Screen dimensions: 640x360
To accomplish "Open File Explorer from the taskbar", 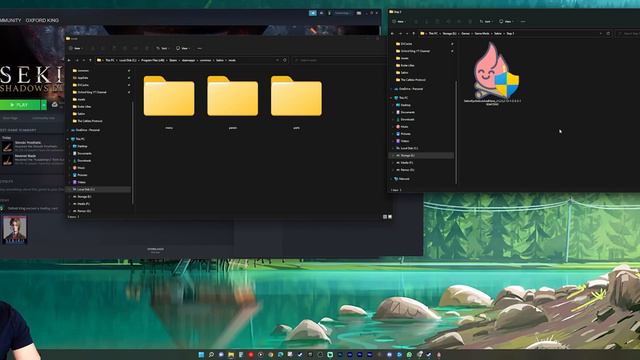I will [x=231, y=355].
